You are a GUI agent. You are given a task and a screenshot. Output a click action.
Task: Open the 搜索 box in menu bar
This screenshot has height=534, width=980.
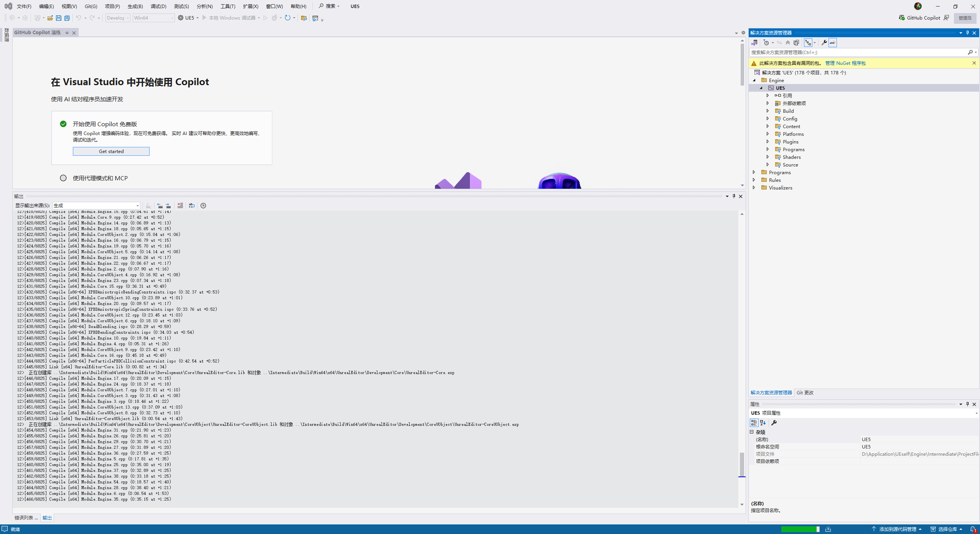point(329,6)
